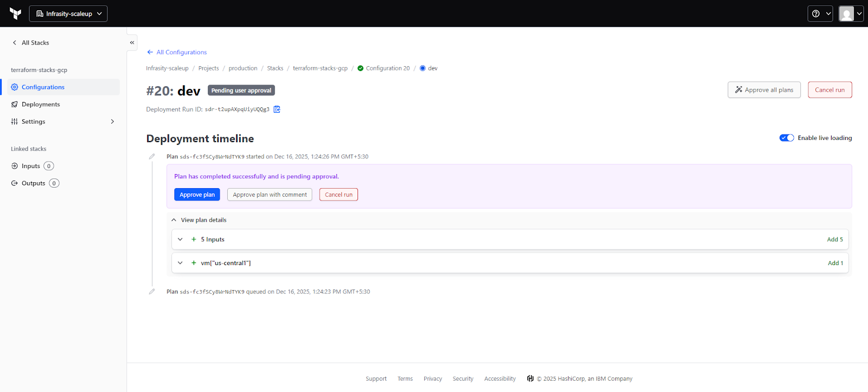Click the Deployment Run ID value text
Screen dimensions: 868x392
click(237, 109)
